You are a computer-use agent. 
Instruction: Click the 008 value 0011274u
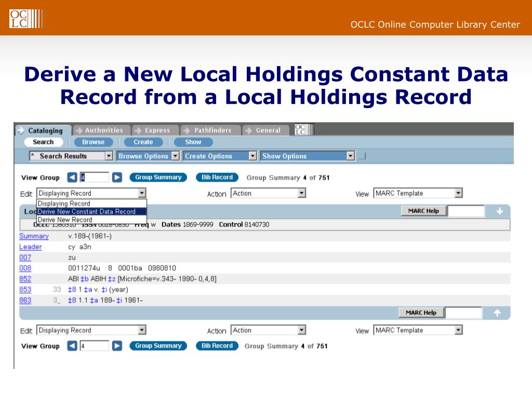(84, 268)
